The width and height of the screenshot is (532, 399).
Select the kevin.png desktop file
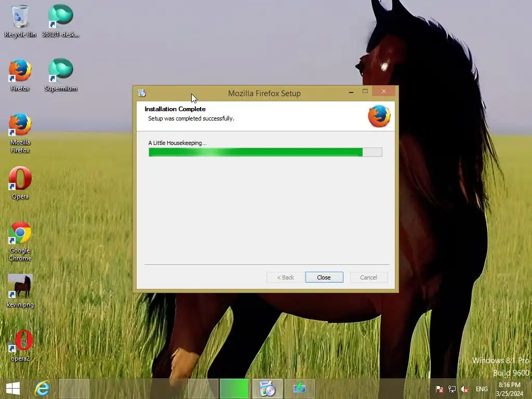pos(20,291)
